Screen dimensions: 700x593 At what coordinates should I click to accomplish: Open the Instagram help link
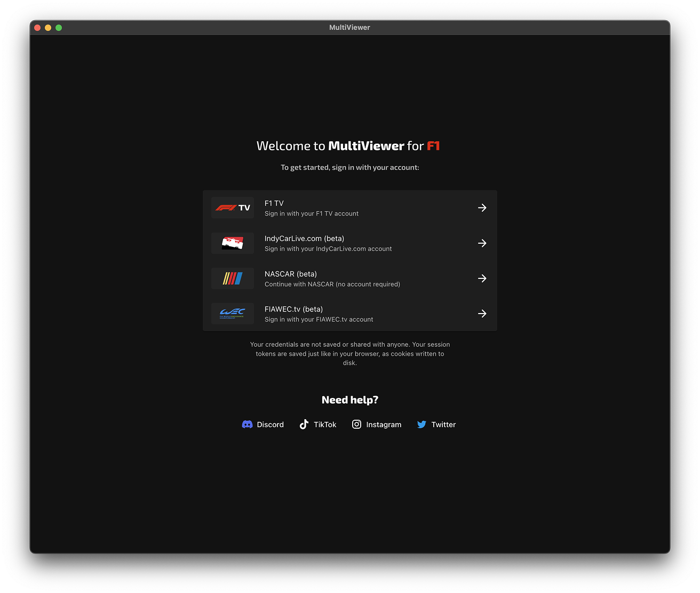[x=377, y=424]
